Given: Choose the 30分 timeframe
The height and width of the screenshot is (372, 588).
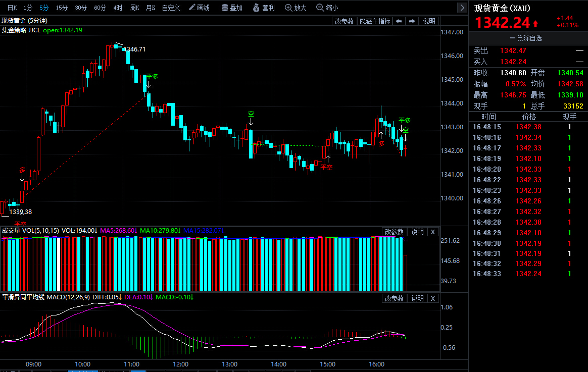Looking at the screenshot, I should 81,8.
